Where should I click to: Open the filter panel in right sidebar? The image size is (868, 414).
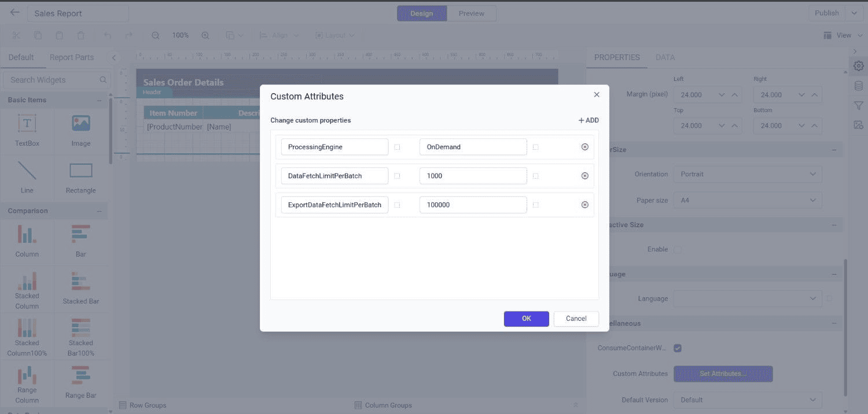[859, 105]
